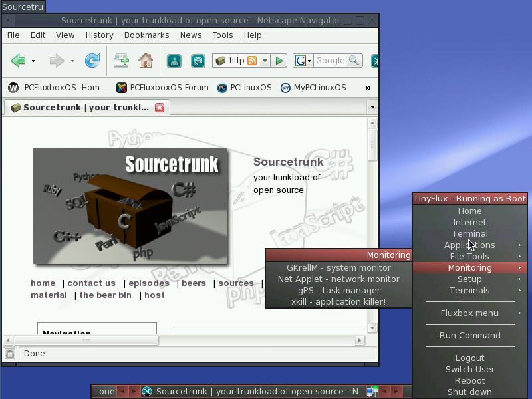This screenshot has height=399, width=532.
Task: Open the PCLinuxOS bookmark
Action: pyautogui.click(x=244, y=88)
